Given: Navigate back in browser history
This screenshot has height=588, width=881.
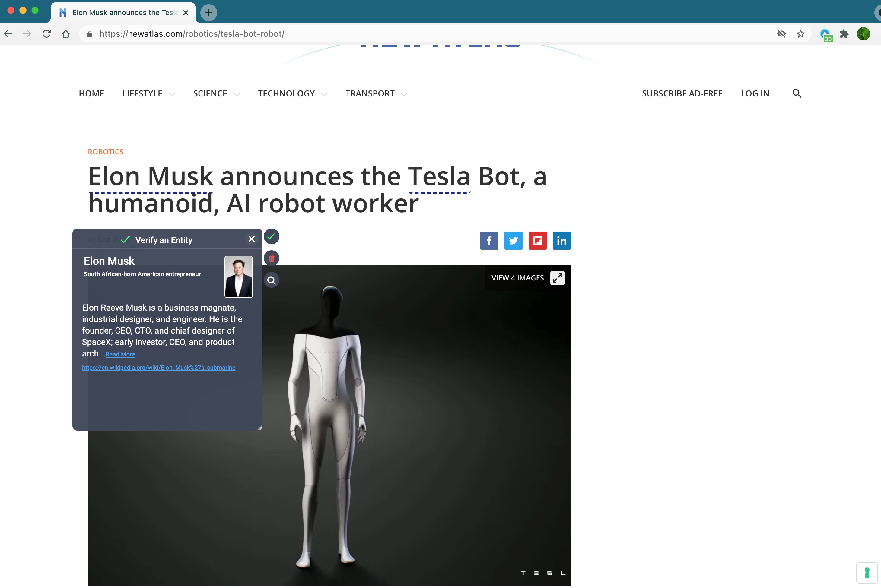Looking at the screenshot, I should pos(8,34).
